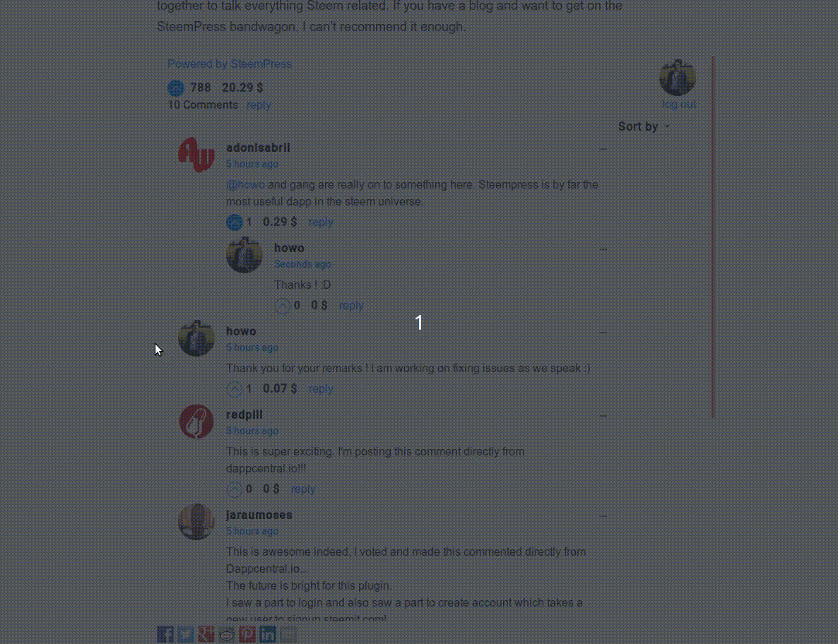Click the red vertical comments scrollbar
This screenshot has width=838, height=644.
713,237
